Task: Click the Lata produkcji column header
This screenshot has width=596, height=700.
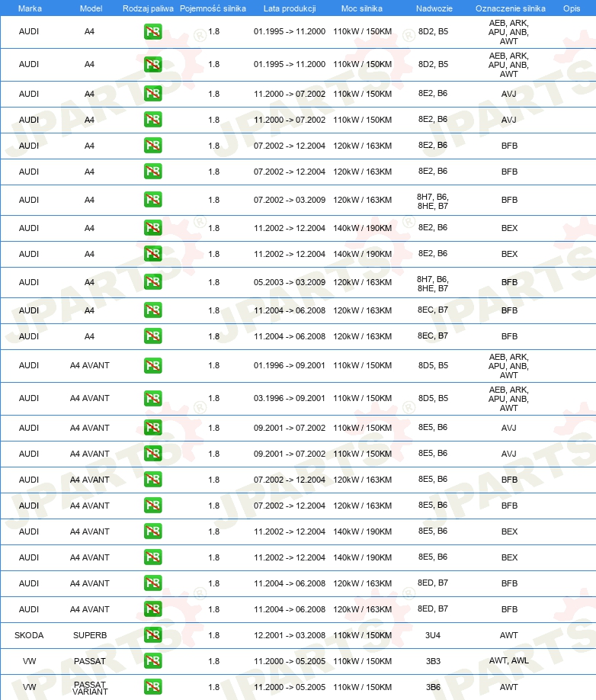Action: [x=290, y=8]
